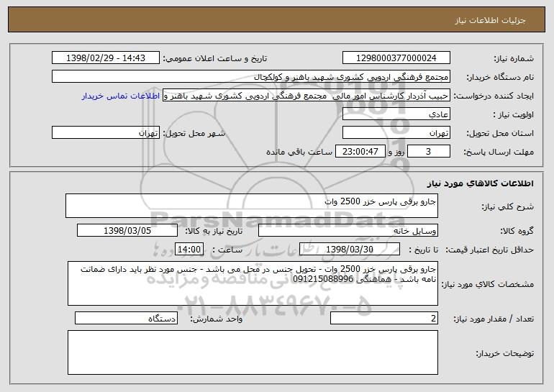Click the buyer organization name field

point(251,77)
